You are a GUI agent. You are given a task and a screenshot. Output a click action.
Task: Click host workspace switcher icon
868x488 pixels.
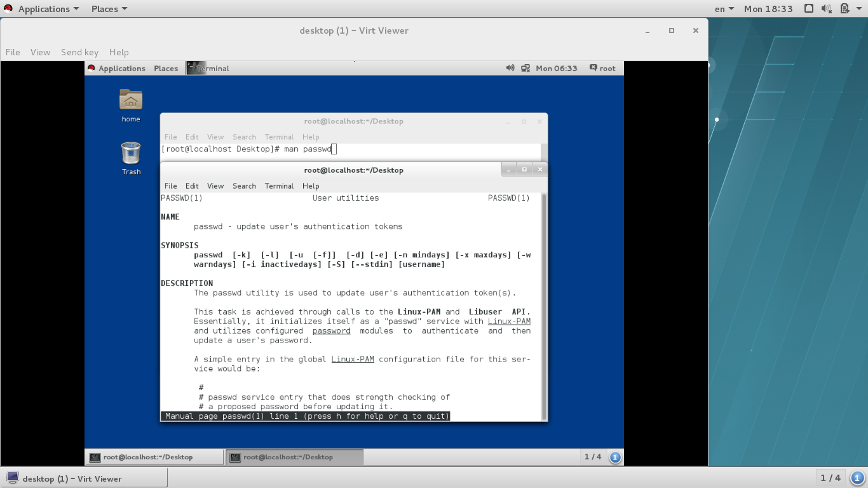point(857,478)
